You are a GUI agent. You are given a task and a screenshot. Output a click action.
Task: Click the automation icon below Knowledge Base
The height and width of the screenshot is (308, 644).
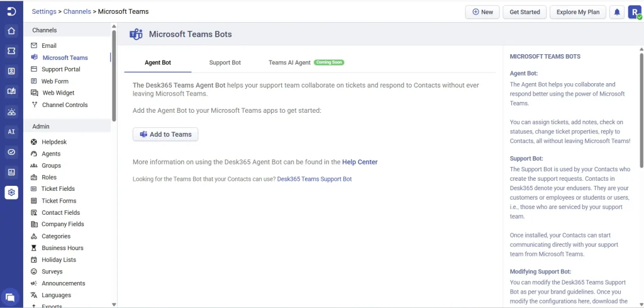(11, 111)
